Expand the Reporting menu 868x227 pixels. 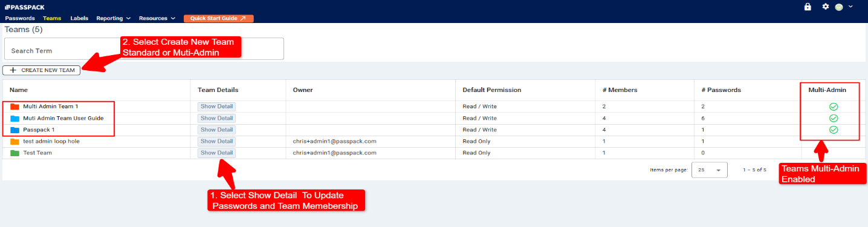tap(114, 19)
